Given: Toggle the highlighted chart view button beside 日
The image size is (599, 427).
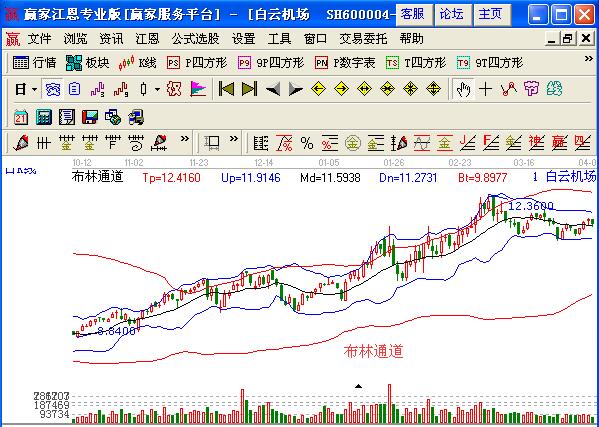Looking at the screenshot, I should 52,89.
